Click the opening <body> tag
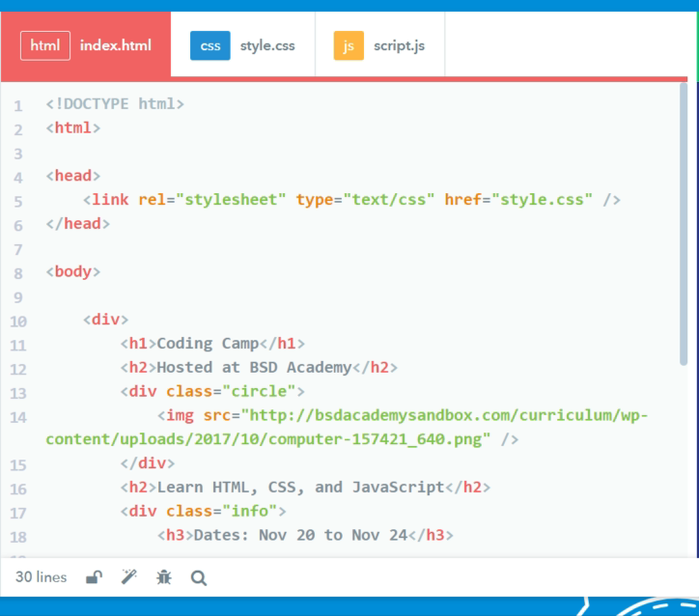Image resolution: width=699 pixels, height=616 pixels. (73, 271)
